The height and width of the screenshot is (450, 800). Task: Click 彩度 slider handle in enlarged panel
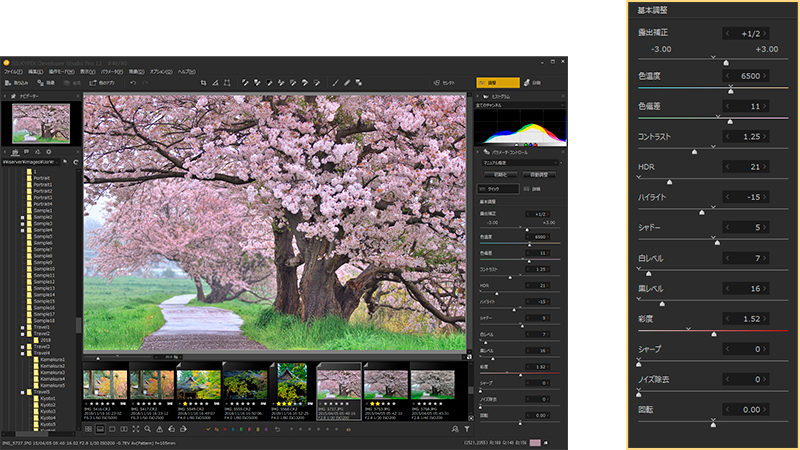tap(714, 334)
